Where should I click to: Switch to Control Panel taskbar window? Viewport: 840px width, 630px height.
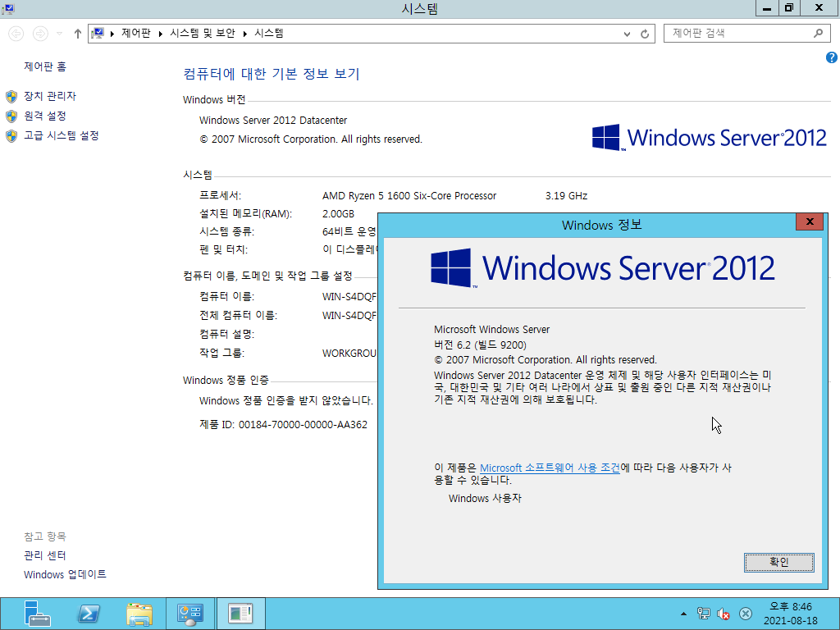190,614
